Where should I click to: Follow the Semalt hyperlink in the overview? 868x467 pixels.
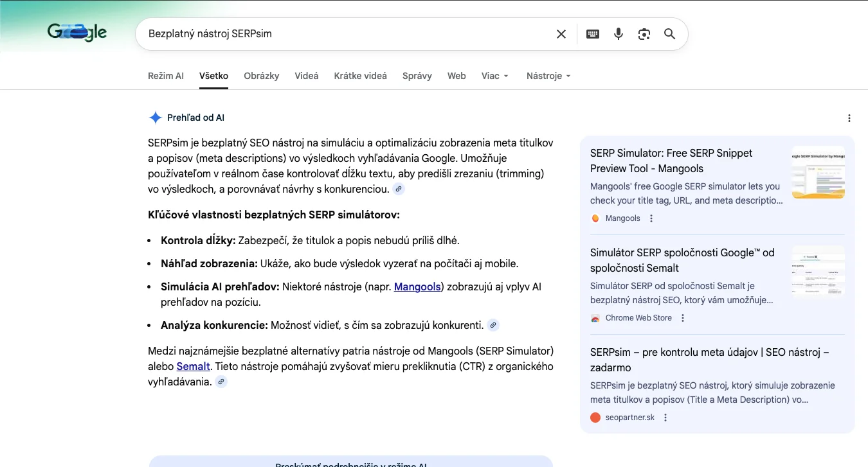pos(194,366)
